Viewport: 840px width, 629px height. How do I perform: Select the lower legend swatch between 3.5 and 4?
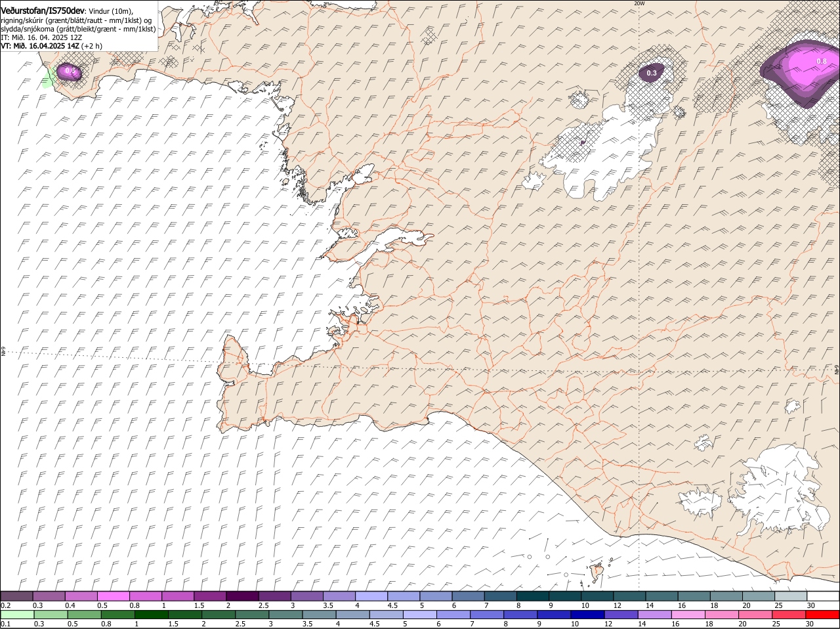pos(319,615)
